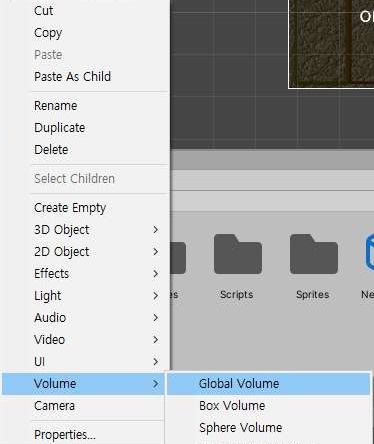Click the Sprites folder label
374x444 pixels.
pyautogui.click(x=313, y=295)
